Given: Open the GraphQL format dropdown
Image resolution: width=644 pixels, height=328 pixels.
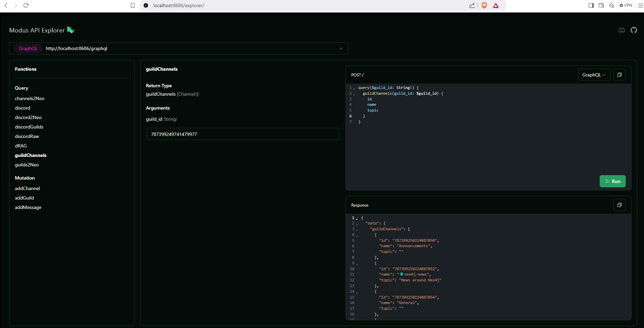Looking at the screenshot, I should tap(594, 75).
